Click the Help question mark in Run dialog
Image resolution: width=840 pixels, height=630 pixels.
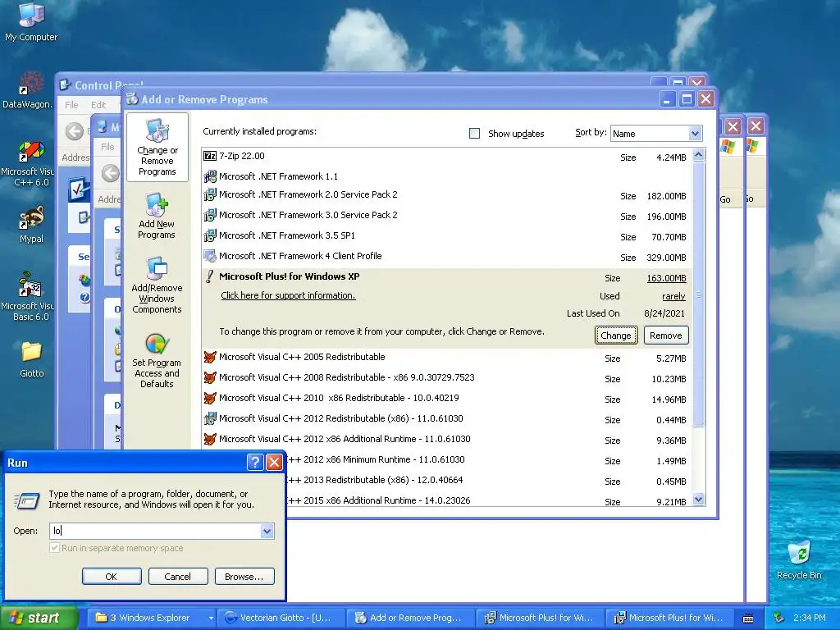(x=255, y=462)
